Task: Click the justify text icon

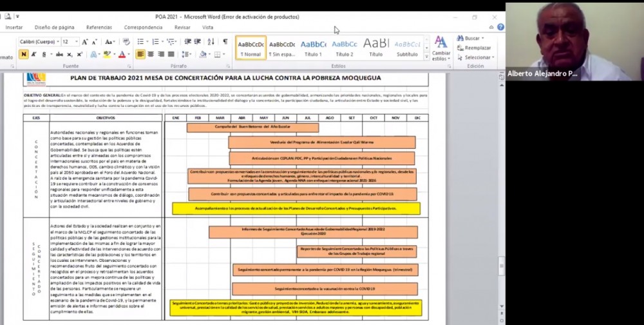Action: (171, 55)
